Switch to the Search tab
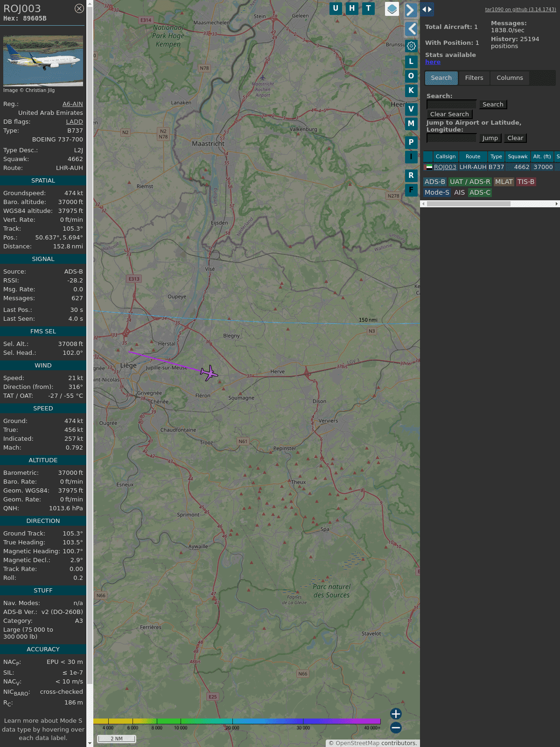Screen dimensions: 560x747 pos(441,78)
